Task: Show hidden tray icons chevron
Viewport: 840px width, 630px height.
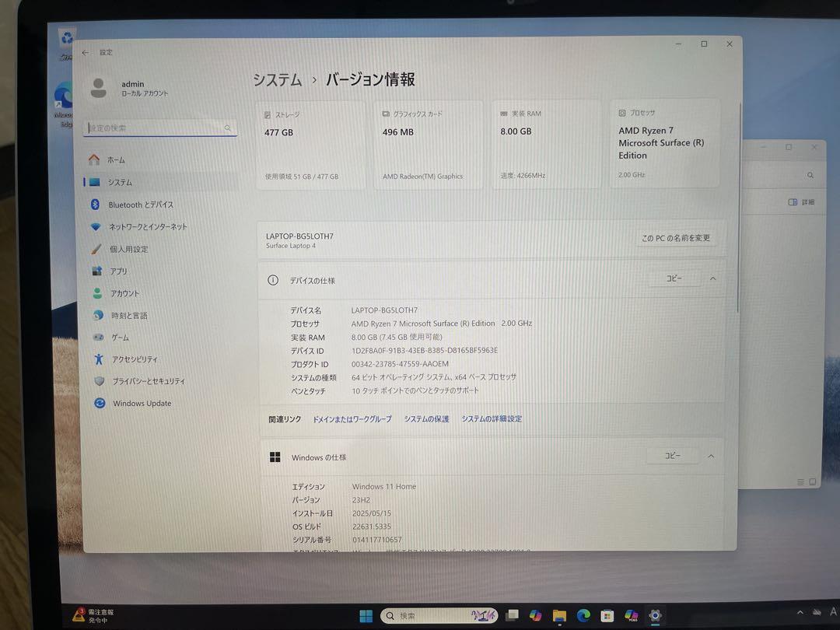Action: [x=800, y=612]
